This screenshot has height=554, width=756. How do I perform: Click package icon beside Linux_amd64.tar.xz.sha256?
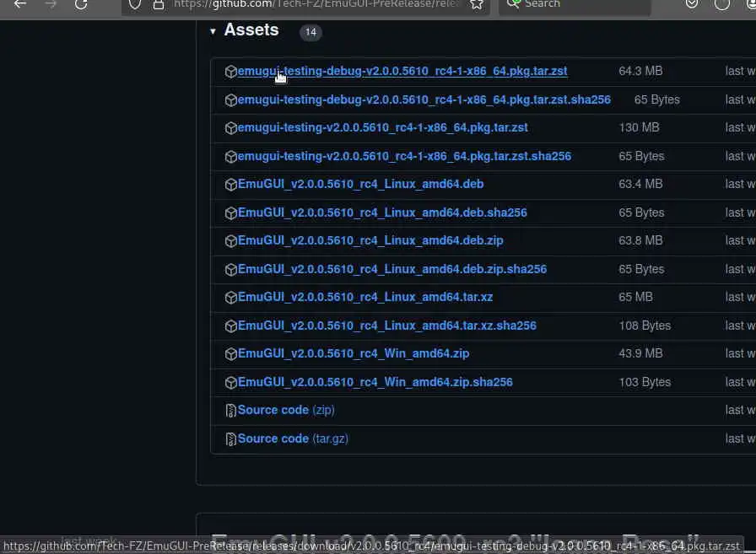[231, 326]
